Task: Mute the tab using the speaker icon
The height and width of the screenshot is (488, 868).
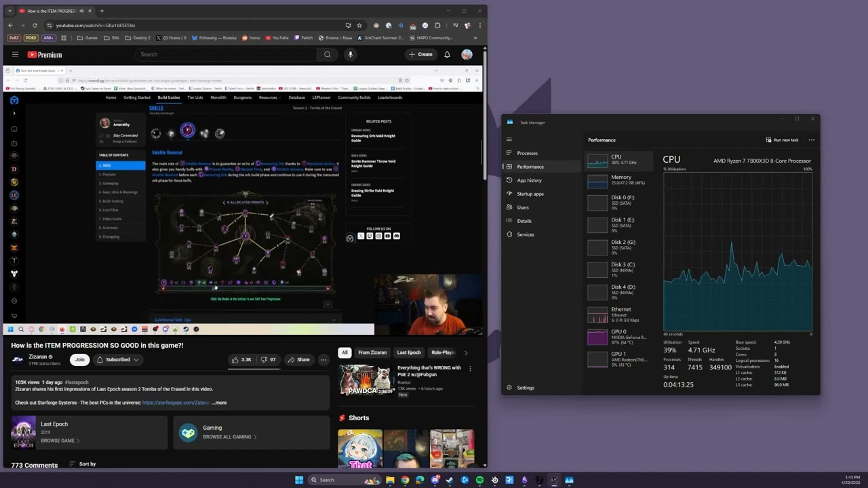Action: point(81,11)
